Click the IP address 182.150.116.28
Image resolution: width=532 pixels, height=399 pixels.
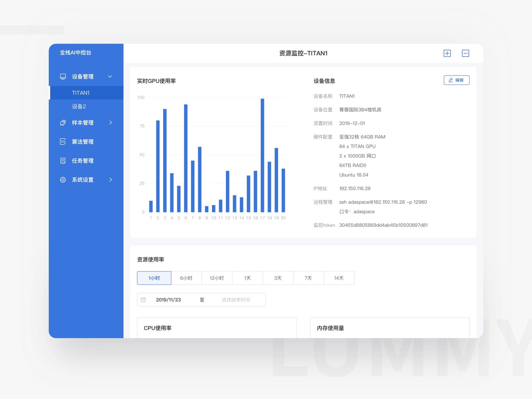(355, 188)
